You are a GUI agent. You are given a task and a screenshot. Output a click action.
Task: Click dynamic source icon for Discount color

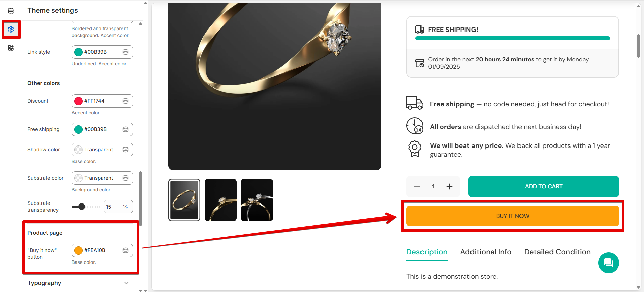(126, 101)
